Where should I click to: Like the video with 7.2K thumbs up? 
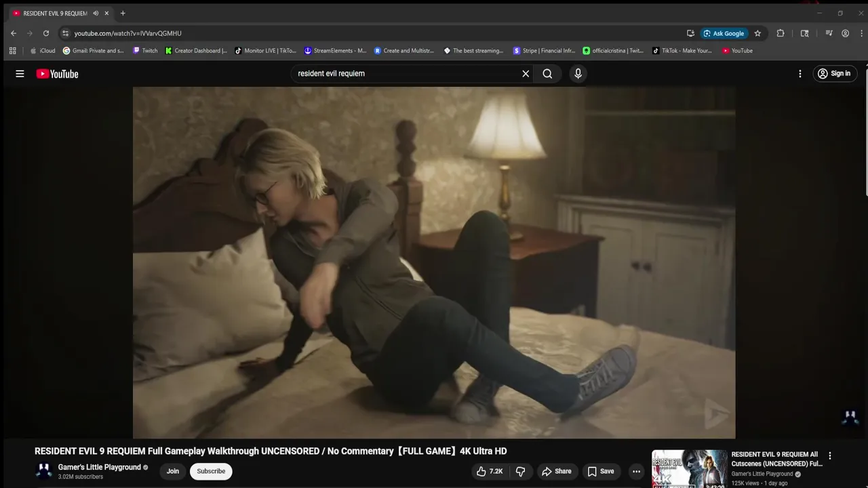coord(490,472)
